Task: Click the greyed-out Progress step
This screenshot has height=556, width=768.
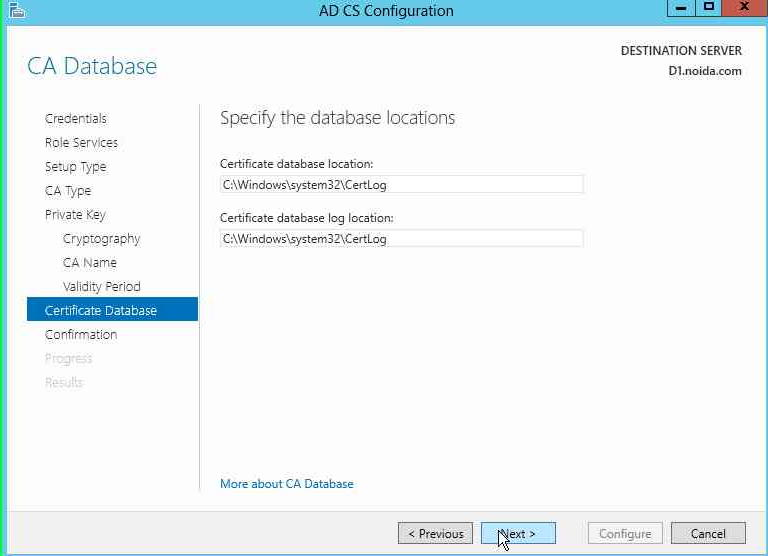Action: pyautogui.click(x=69, y=359)
